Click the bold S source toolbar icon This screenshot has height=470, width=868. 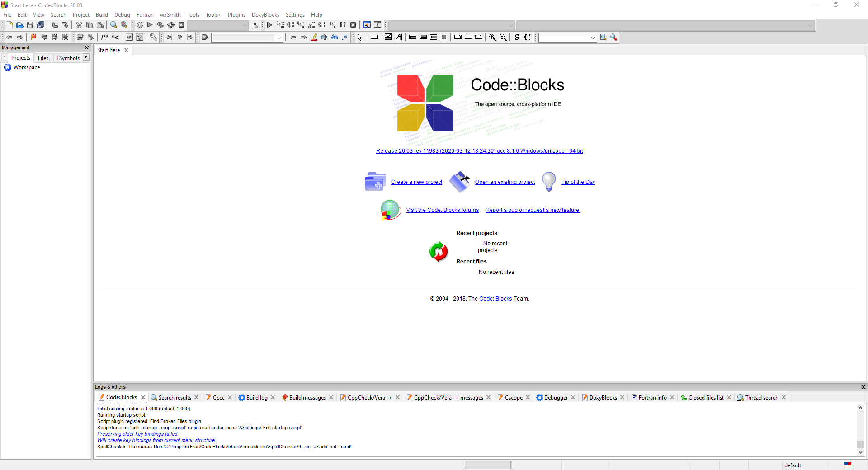point(517,37)
